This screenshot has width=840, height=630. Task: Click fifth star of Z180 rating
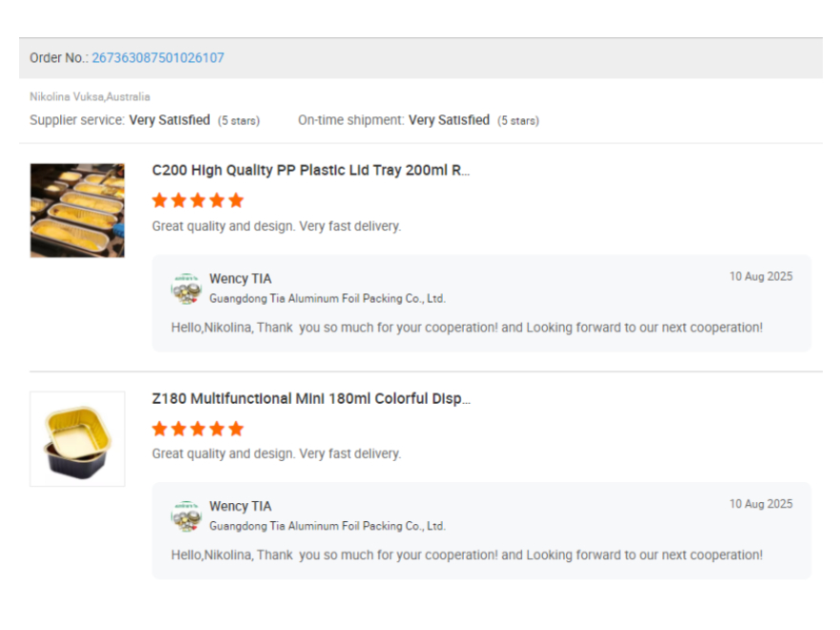[x=236, y=429]
